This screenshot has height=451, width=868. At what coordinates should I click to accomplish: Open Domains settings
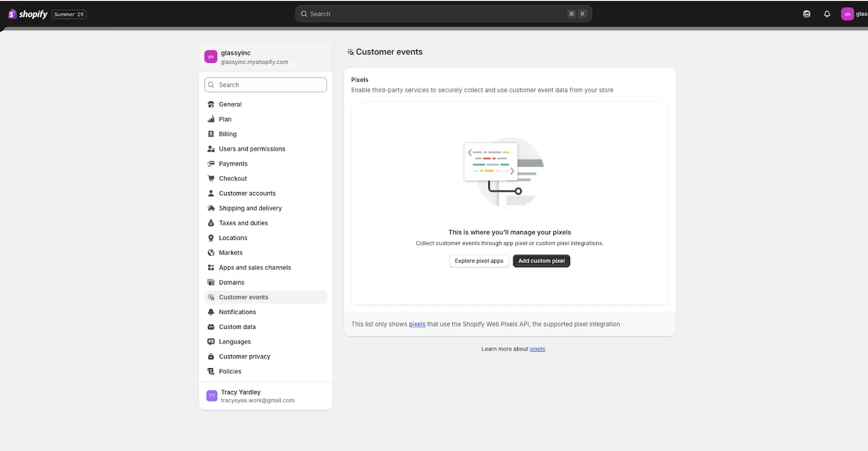[266, 282]
